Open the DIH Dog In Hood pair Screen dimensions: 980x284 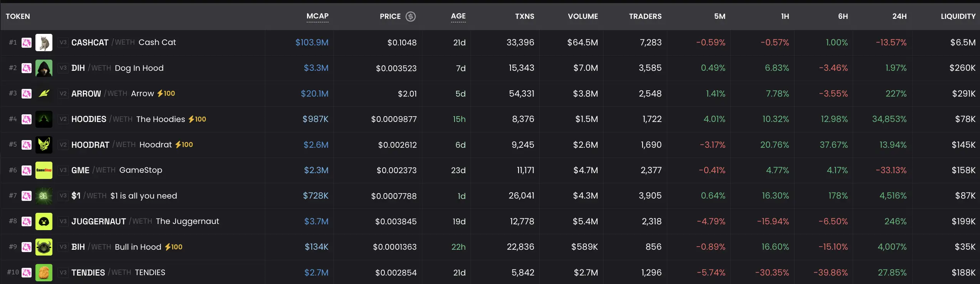(117, 68)
